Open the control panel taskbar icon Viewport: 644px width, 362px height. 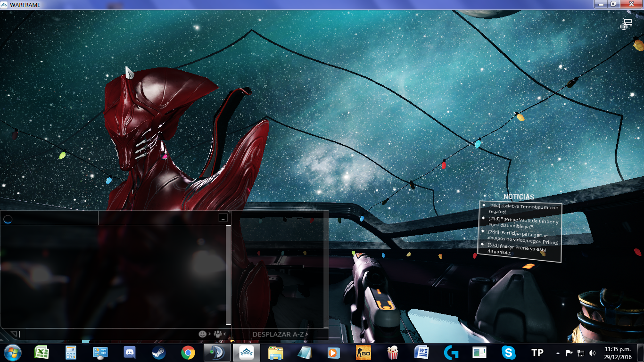(x=100, y=353)
